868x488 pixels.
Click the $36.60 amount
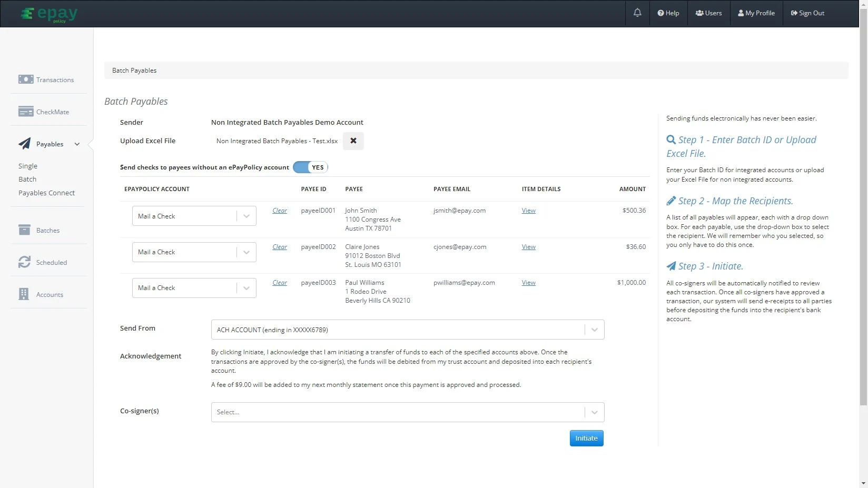(636, 247)
